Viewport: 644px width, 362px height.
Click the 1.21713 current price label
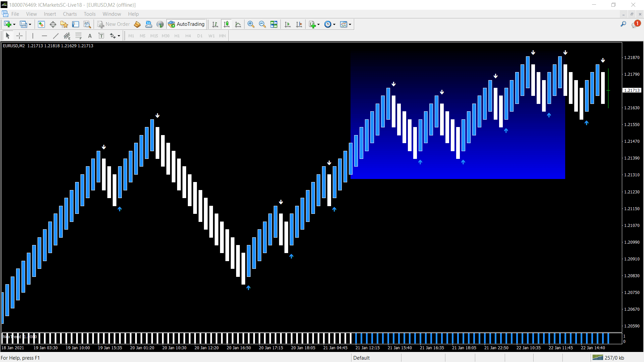click(x=632, y=90)
